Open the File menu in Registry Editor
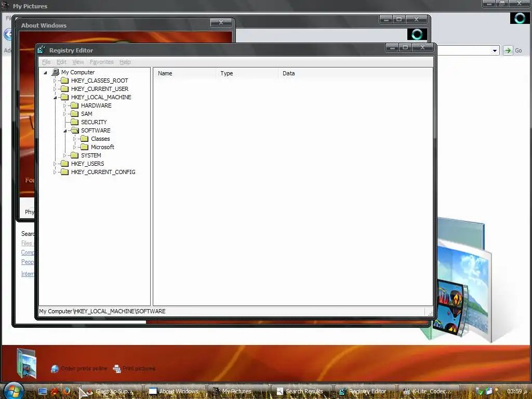This screenshot has height=399, width=532. (46, 62)
